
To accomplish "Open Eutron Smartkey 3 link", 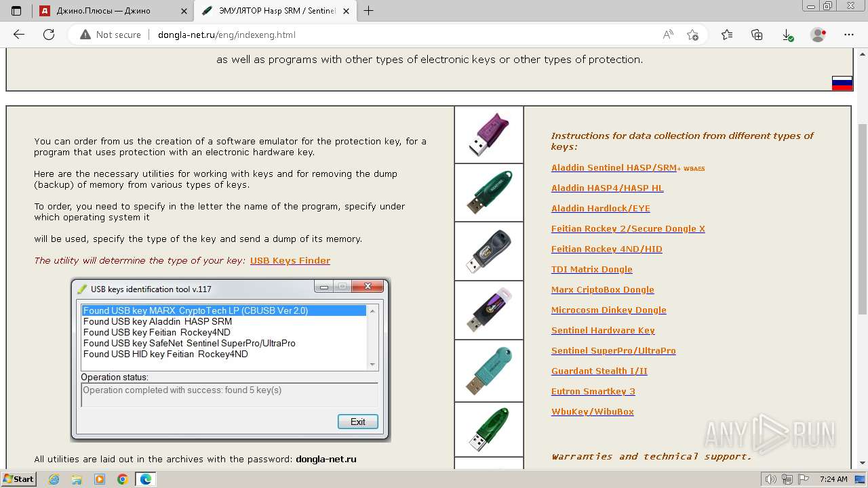I will coord(593,391).
